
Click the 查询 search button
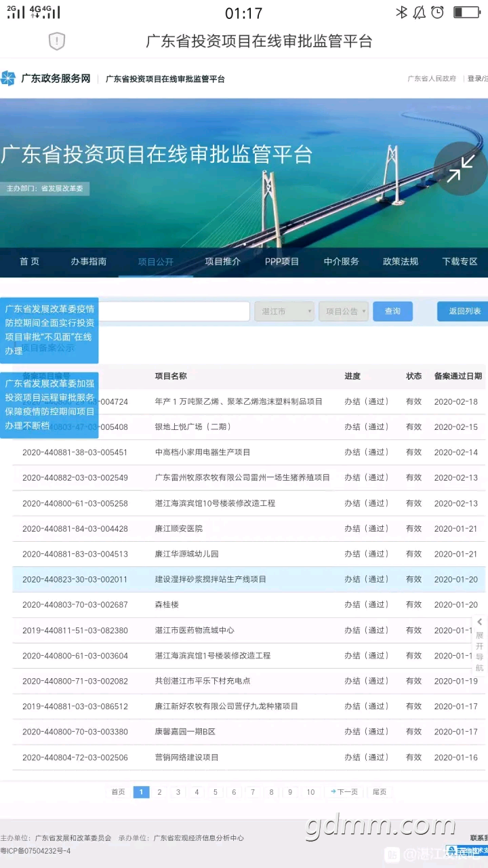coord(392,311)
